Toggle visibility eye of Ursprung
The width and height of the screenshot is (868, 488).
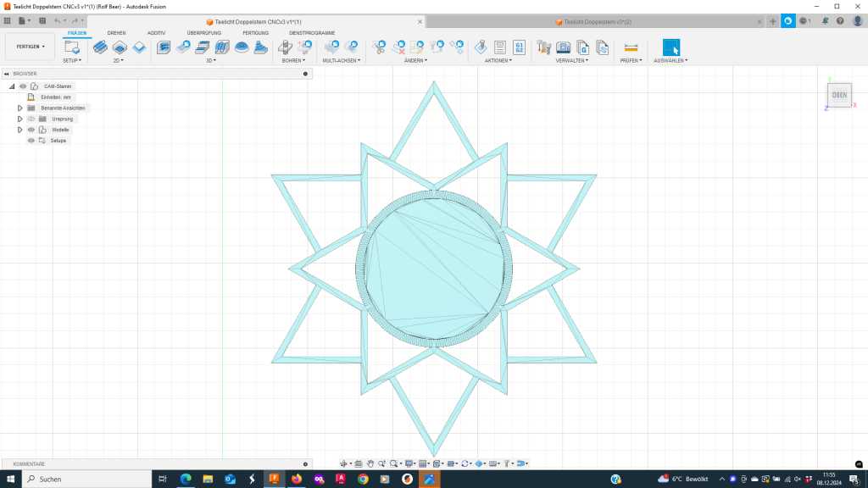tap(31, 119)
